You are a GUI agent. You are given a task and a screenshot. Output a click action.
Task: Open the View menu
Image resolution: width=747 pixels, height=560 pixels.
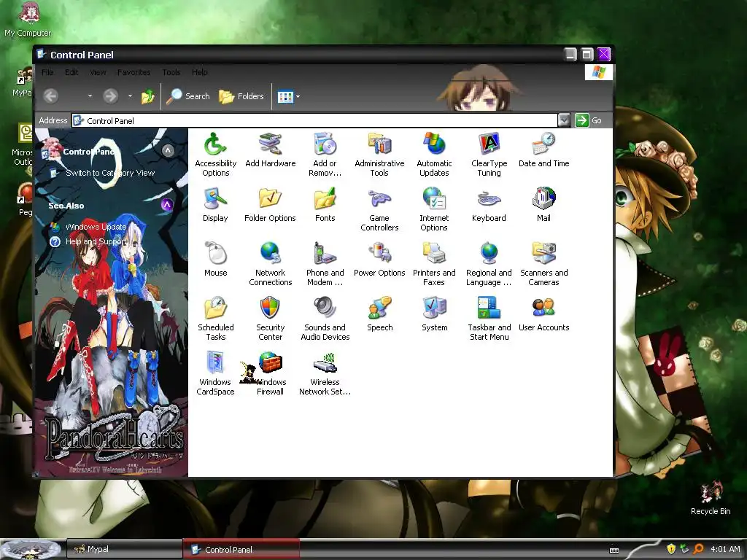(98, 72)
